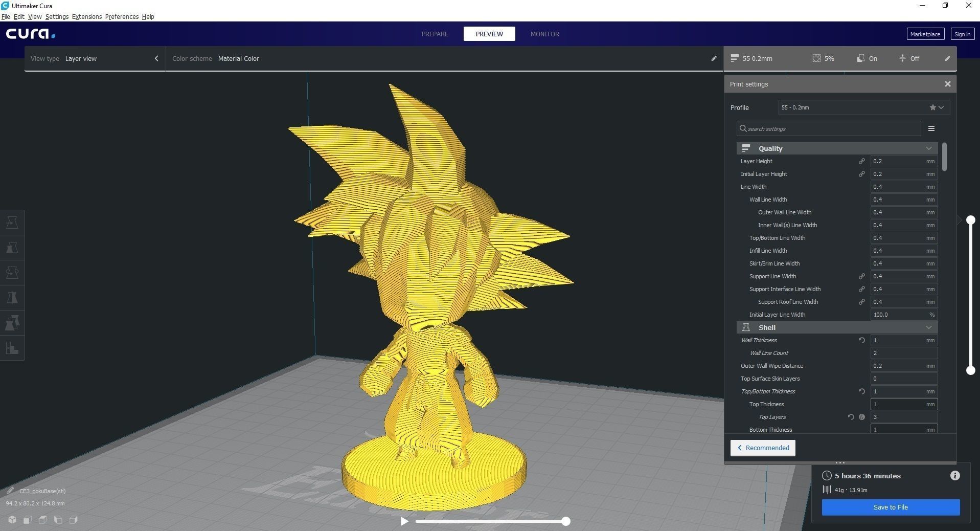The image size is (980, 531).
Task: Reset Top Layers value with revert arrow
Action: click(851, 417)
